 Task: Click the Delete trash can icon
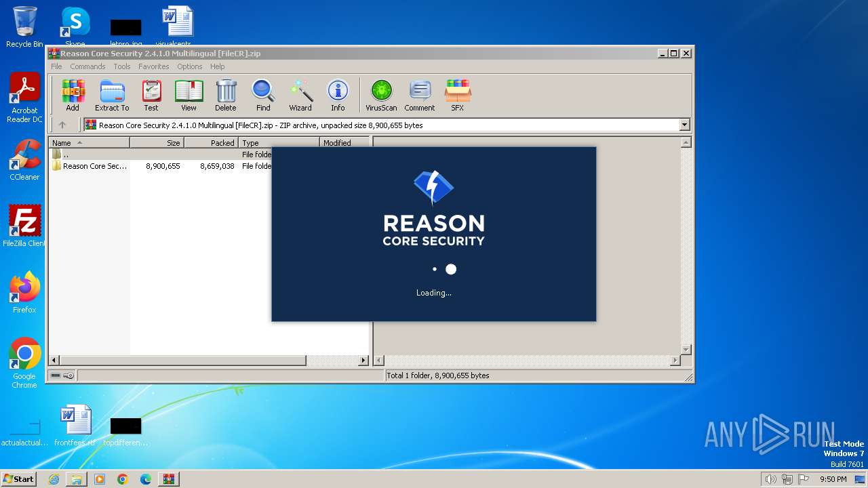226,95
